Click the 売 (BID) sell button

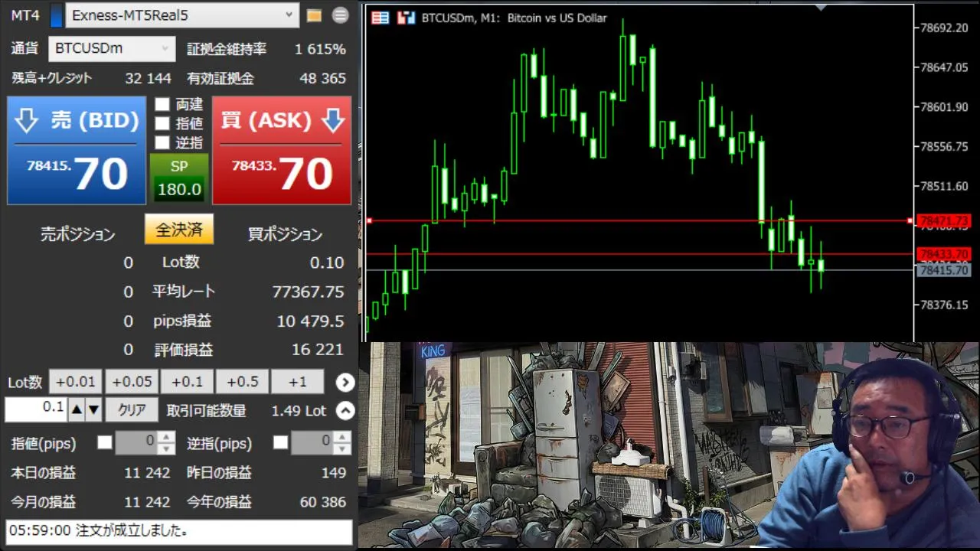(x=77, y=150)
